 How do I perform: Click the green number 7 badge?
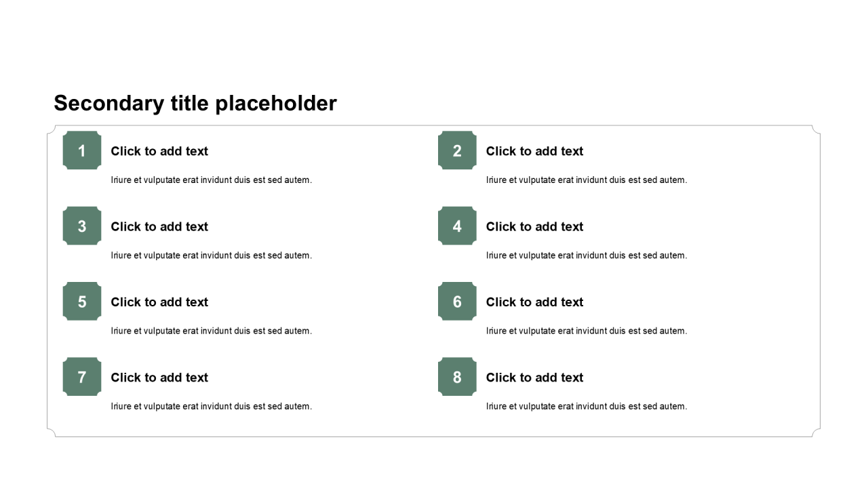(x=82, y=377)
